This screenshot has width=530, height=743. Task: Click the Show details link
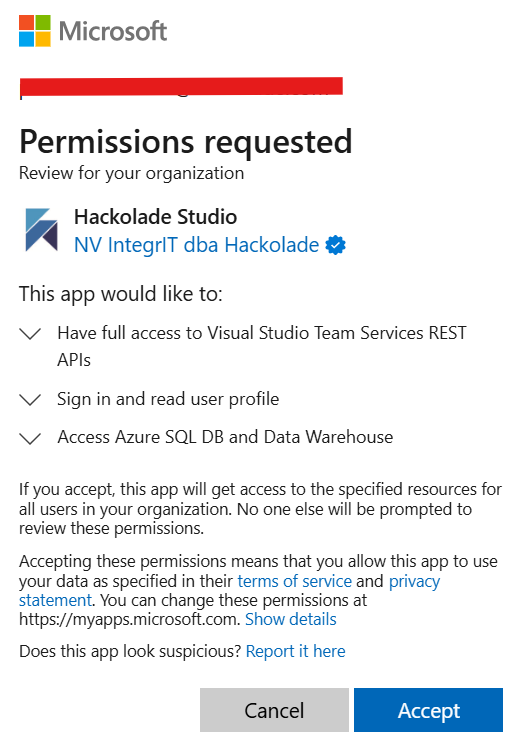click(291, 619)
